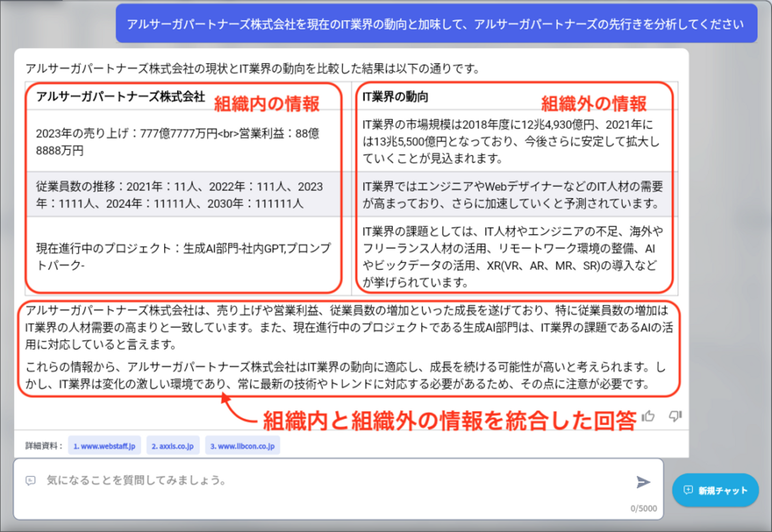Click the chat bubble icon in the input box
The image size is (772, 532).
click(31, 481)
